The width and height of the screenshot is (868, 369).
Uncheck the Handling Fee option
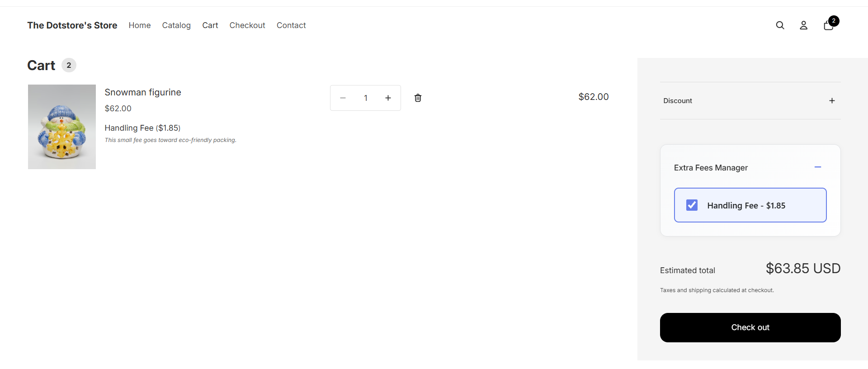point(692,205)
